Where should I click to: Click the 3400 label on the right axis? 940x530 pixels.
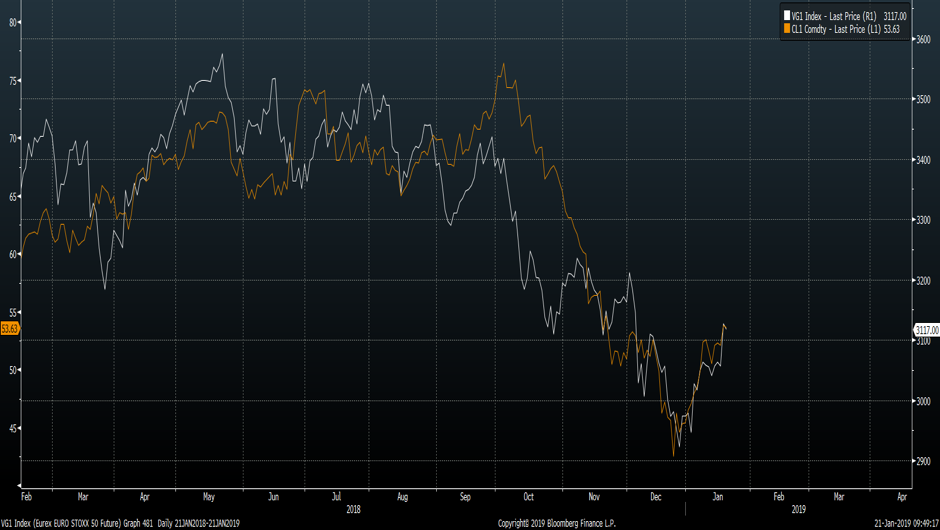click(x=923, y=160)
